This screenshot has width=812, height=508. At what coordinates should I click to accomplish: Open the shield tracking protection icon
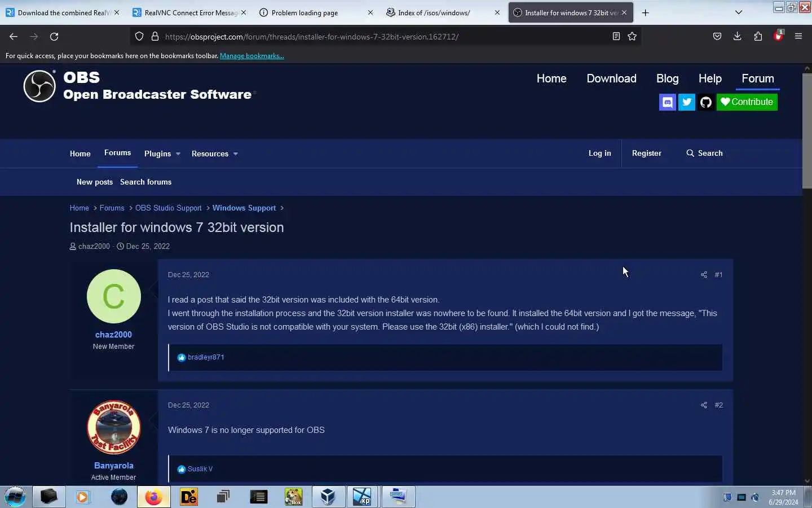click(139, 36)
